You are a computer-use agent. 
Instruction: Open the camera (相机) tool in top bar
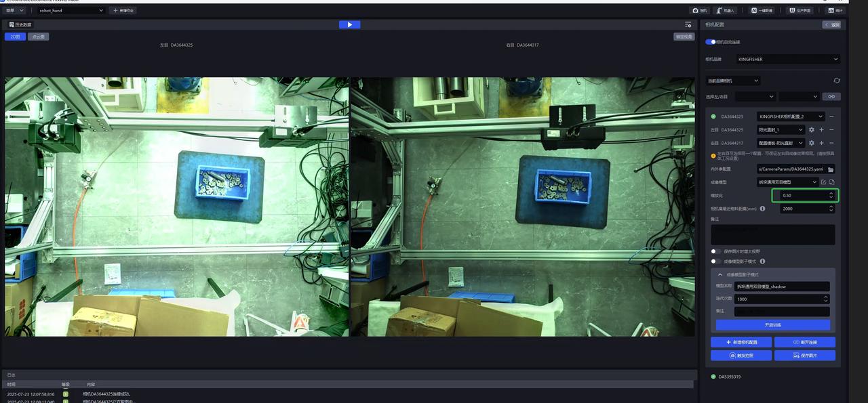(x=699, y=10)
